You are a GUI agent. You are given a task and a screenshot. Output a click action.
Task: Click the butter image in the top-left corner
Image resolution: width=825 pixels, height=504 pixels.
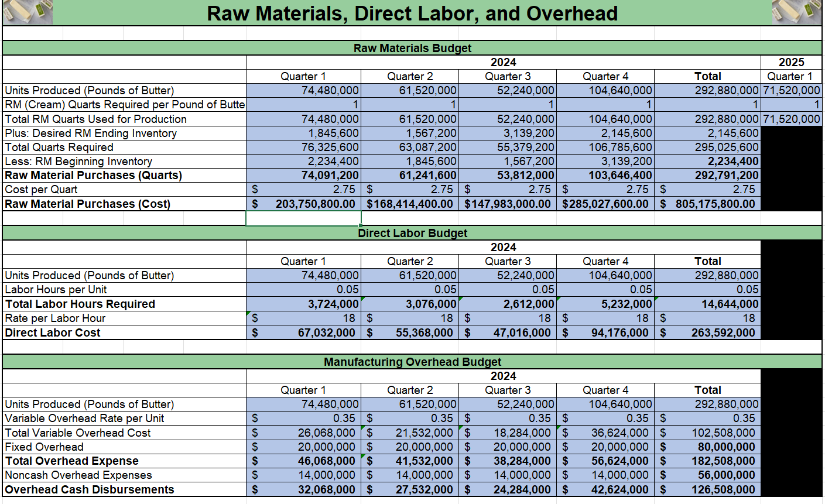(x=27, y=13)
